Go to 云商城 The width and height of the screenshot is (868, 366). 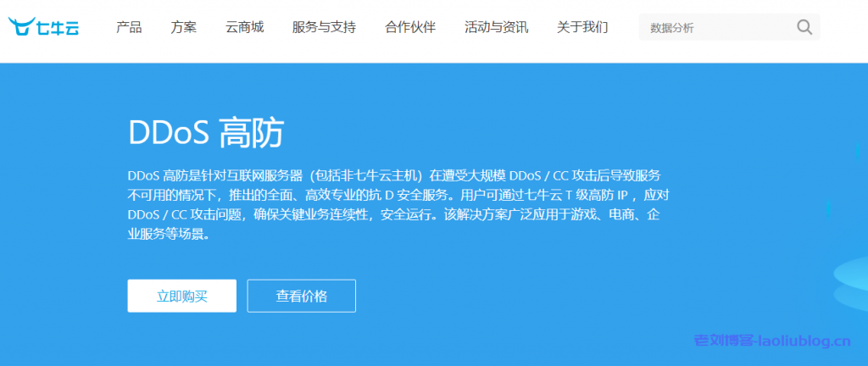click(x=244, y=27)
